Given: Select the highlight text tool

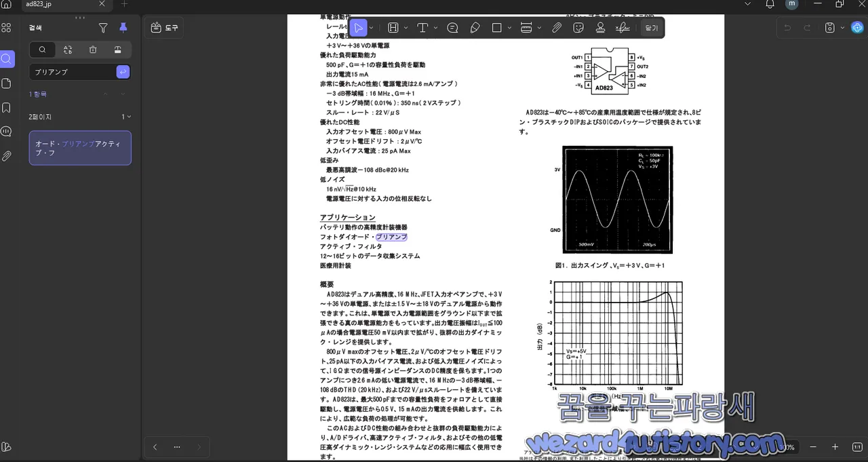Looking at the screenshot, I should (x=393, y=28).
